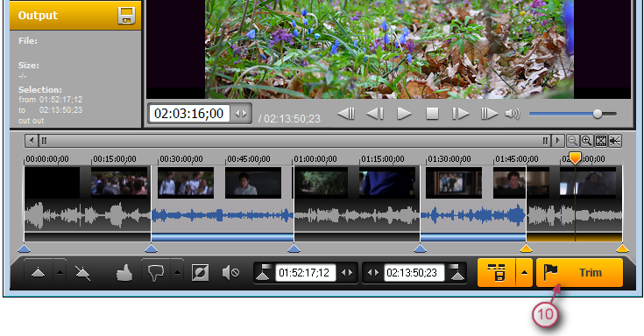The height and width of the screenshot is (336, 644).
Task: Select the thumbnail at 00:45:00;00
Action: pyautogui.click(x=253, y=183)
